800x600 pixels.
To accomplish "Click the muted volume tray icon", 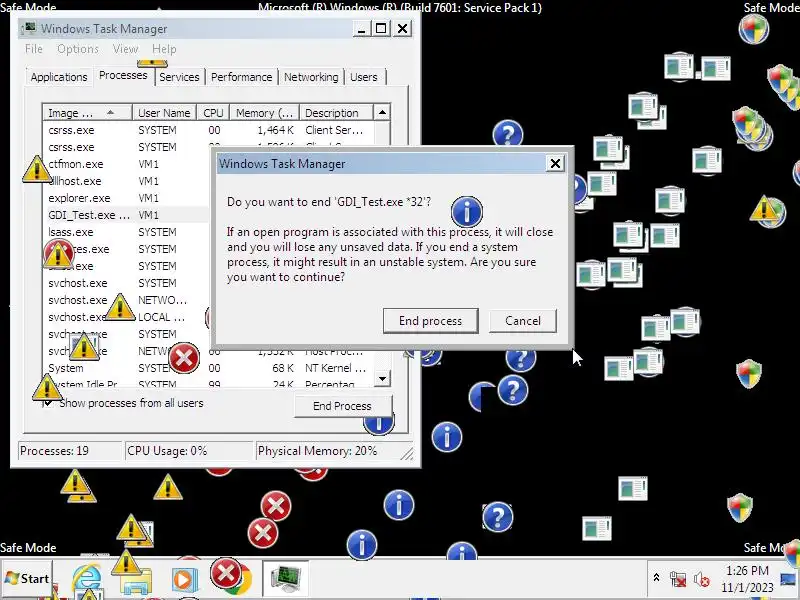I will 701,579.
